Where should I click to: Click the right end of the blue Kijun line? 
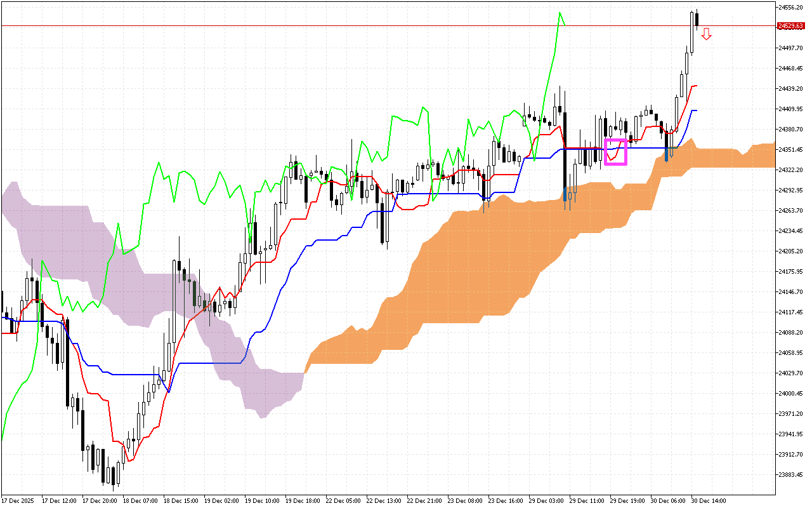[697, 110]
